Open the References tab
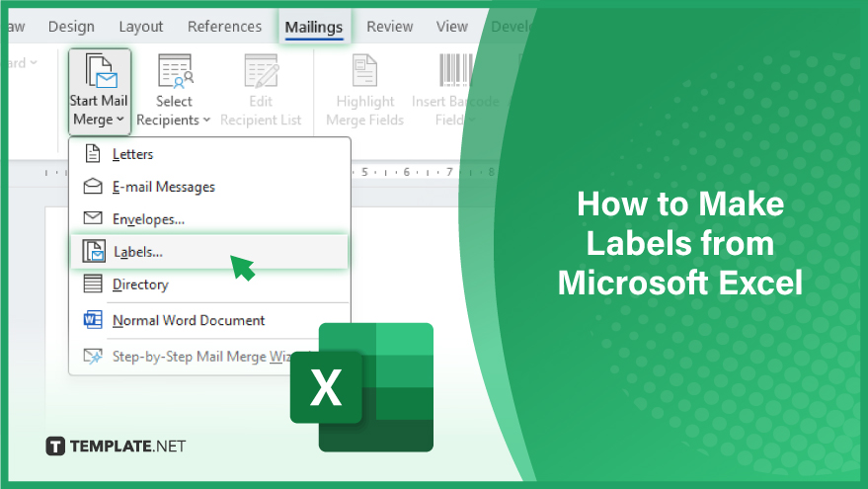868x489 pixels. (224, 27)
